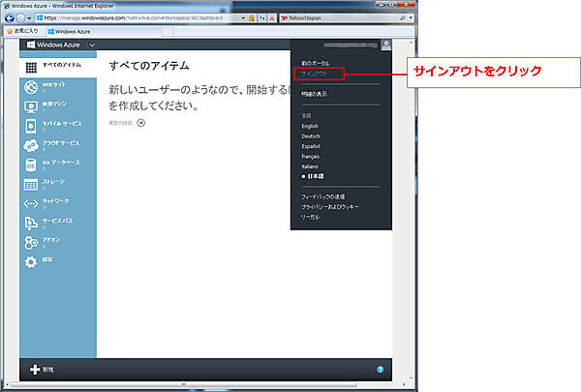Select the ストレージ storage icon

(x=31, y=184)
